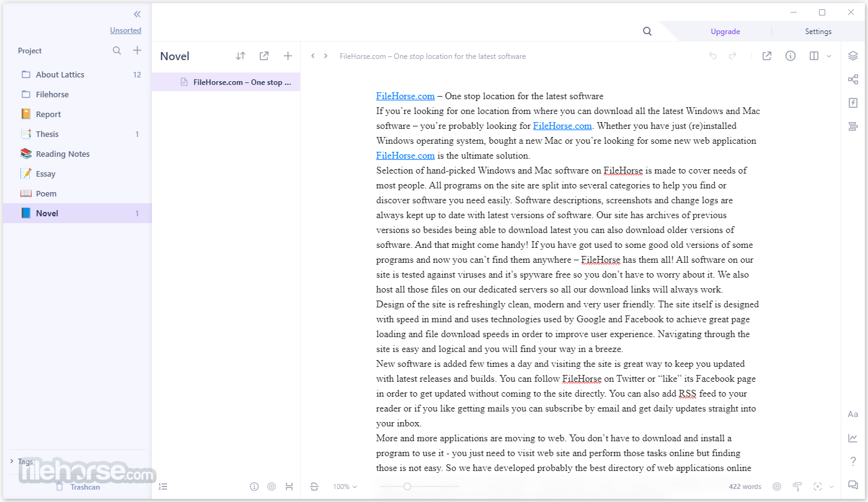Select the Essay project
The height and width of the screenshot is (502, 868).
pos(77,174)
